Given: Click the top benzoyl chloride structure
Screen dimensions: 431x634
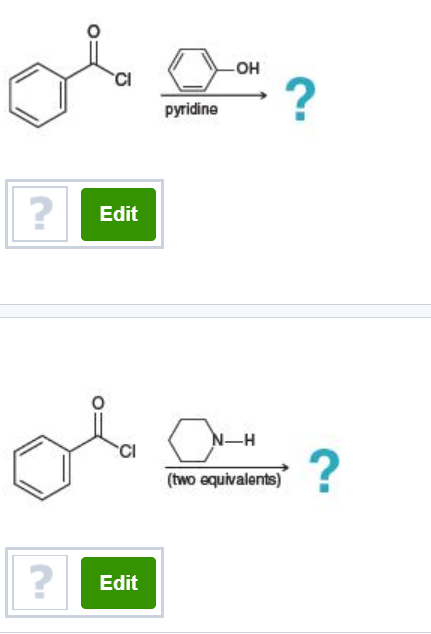Looking at the screenshot, I should (71, 76).
